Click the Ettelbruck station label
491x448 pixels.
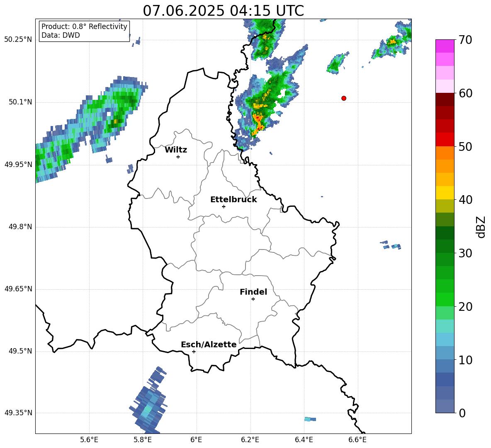tap(233, 200)
